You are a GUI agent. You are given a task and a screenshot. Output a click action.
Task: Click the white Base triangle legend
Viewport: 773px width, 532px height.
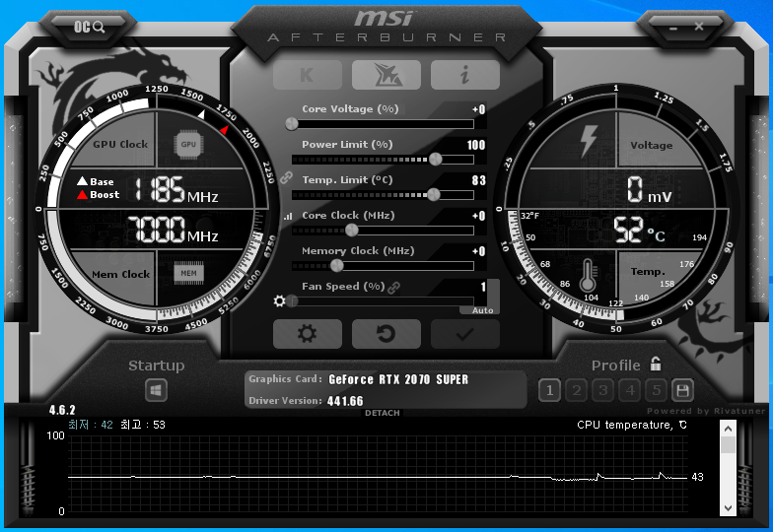83,181
